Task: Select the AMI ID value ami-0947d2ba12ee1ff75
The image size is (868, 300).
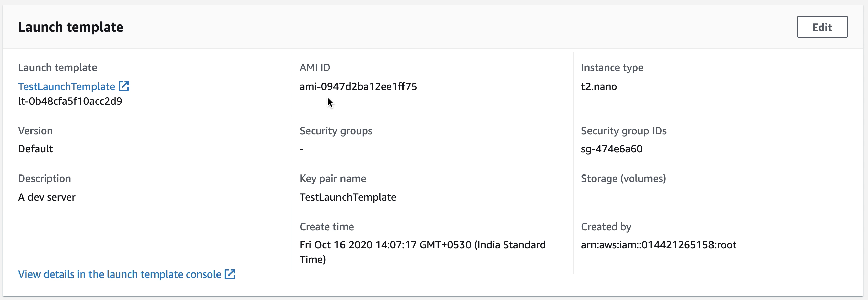Action: click(358, 86)
